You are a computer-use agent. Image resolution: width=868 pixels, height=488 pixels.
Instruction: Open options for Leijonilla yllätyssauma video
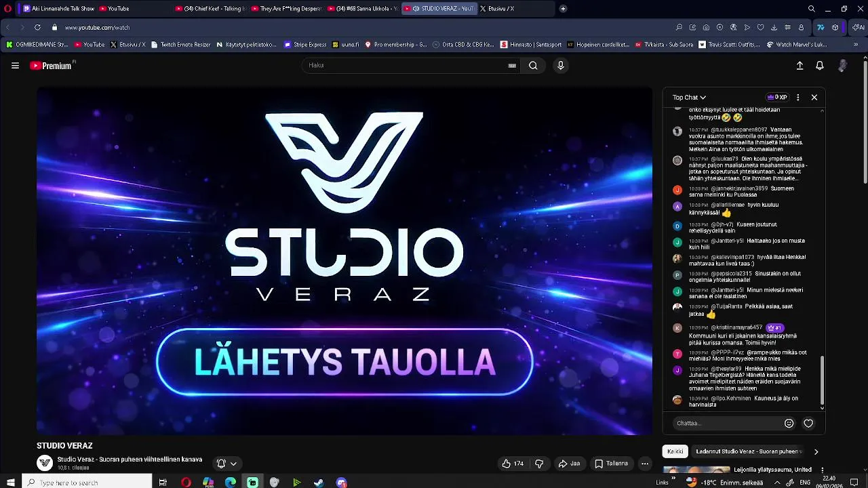tap(823, 470)
